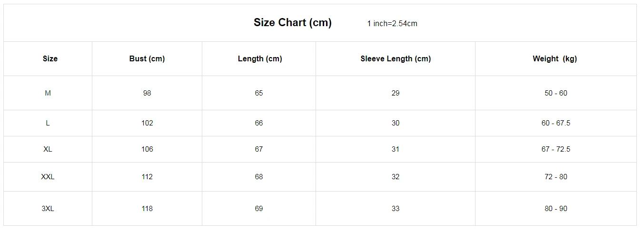Viewport: 644px width, 231px height.
Task: Select the XXL size row label
Action: point(48,177)
